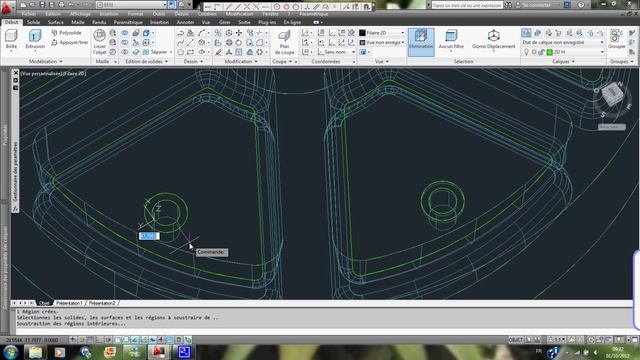Click the polygon tool in Dessin panel

pos(181,52)
